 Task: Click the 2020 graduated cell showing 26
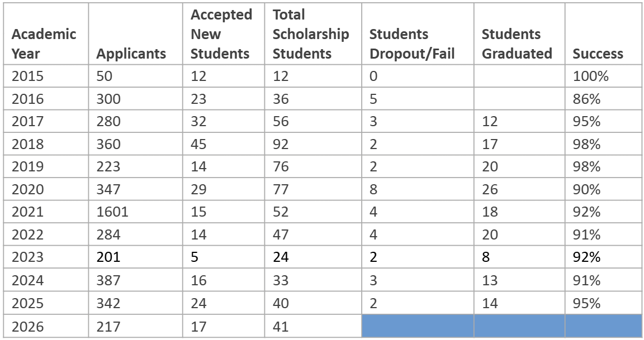[490, 190]
